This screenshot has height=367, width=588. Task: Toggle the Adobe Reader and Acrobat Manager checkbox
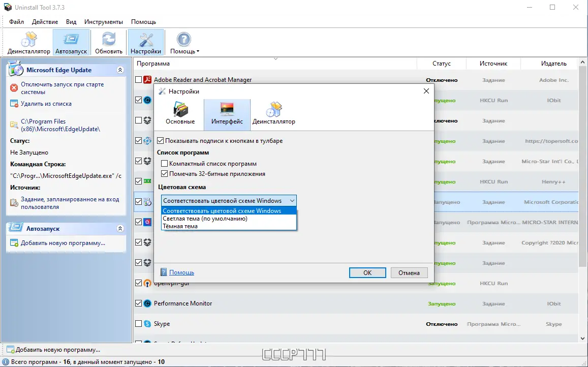138,80
